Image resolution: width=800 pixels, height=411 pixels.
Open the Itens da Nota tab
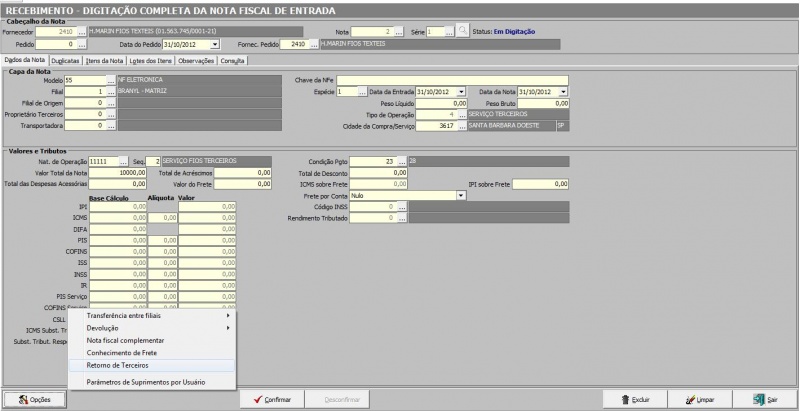pyautogui.click(x=102, y=60)
